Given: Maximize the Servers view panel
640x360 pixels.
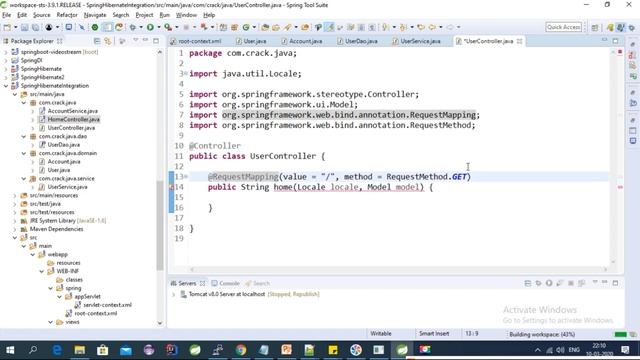Looking at the screenshot, I should point(616,282).
